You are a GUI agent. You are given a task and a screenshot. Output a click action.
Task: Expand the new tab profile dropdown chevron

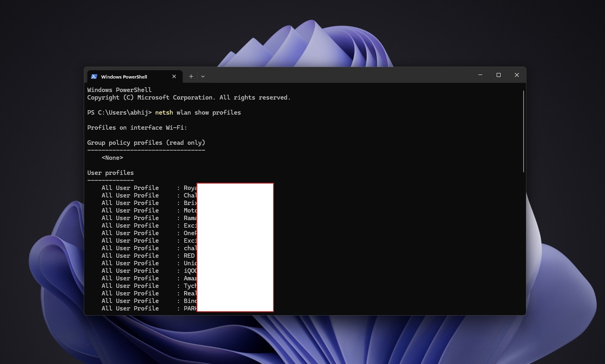[x=203, y=77]
